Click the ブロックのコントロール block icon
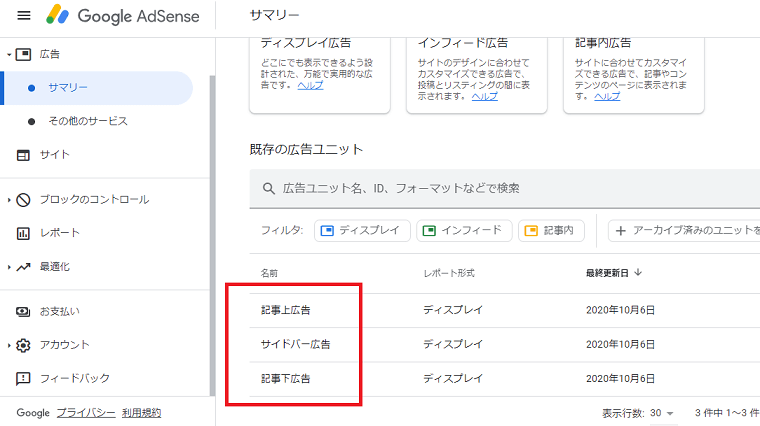760x426 pixels. pos(23,200)
